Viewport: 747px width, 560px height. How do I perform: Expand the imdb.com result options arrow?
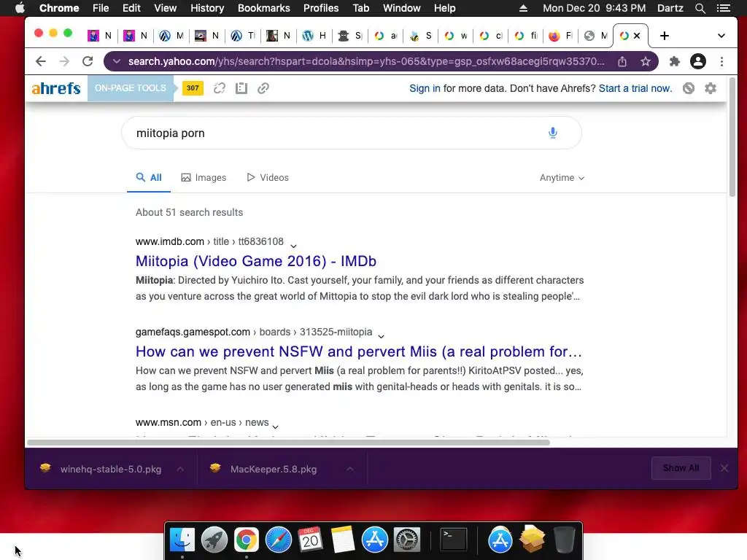pos(293,246)
